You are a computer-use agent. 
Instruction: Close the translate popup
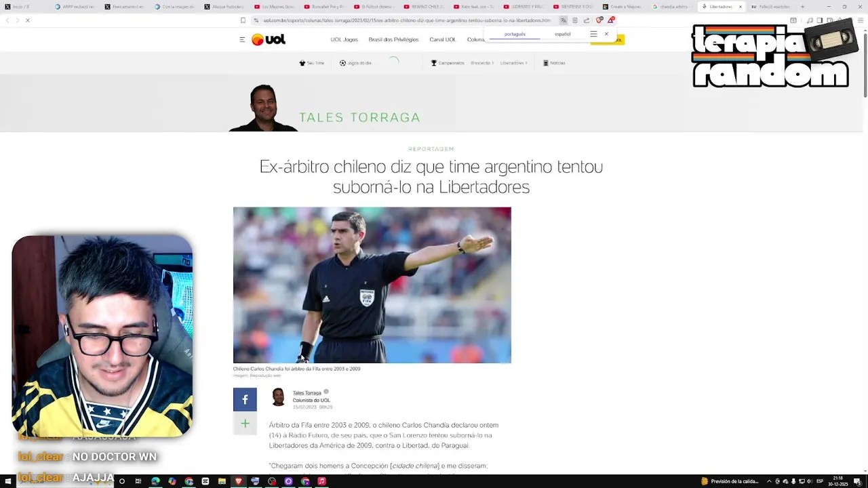click(x=606, y=34)
